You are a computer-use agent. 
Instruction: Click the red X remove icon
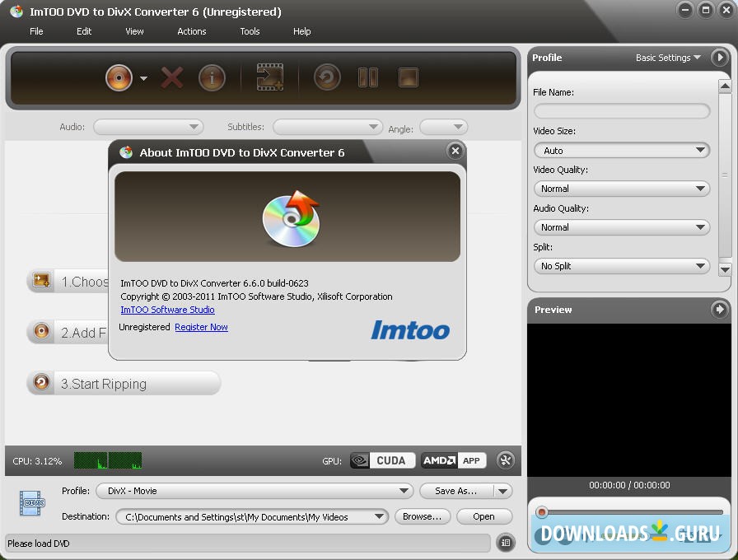[172, 77]
